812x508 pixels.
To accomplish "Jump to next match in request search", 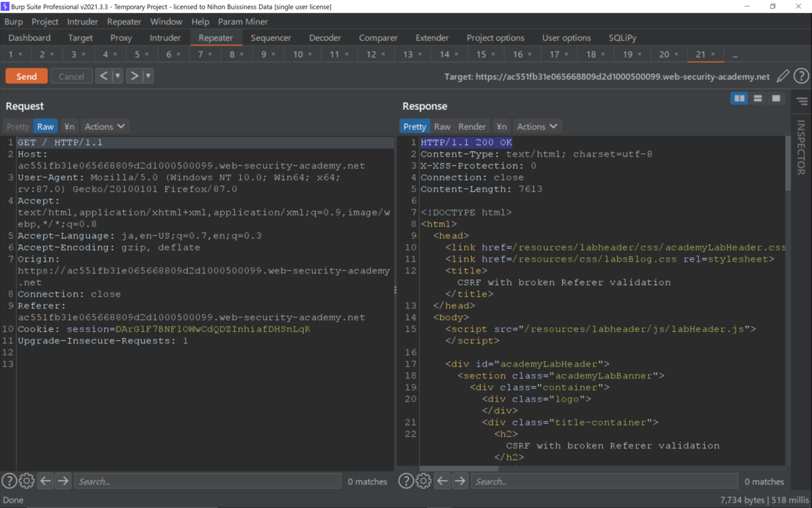I will tap(63, 481).
